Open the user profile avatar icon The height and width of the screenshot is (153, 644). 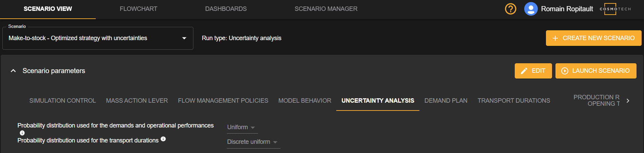click(x=531, y=9)
